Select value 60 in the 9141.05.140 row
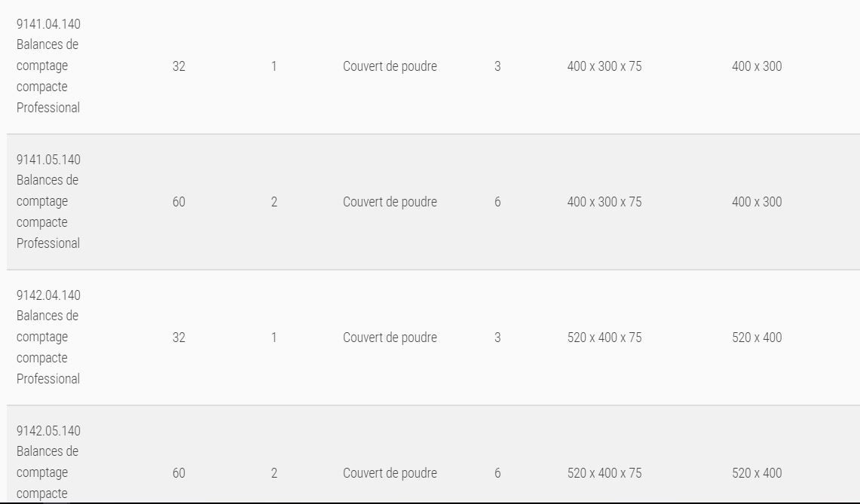 coord(179,202)
